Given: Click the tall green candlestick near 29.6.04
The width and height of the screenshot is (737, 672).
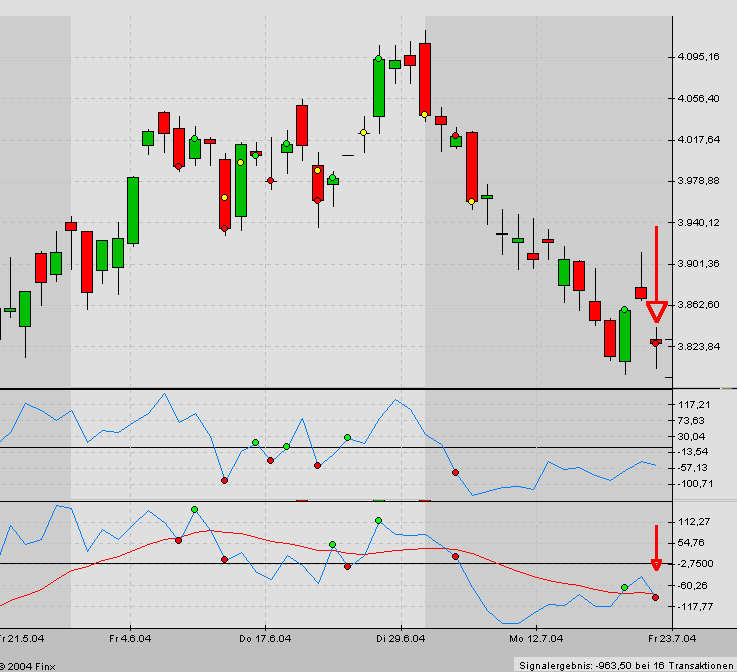Looking at the screenshot, I should coord(379,88).
